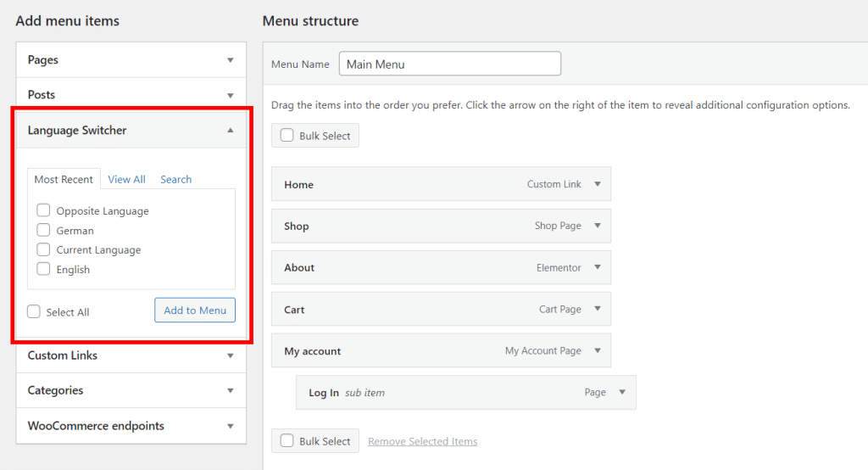Open the Search tab
The image size is (868, 470).
[x=175, y=179]
